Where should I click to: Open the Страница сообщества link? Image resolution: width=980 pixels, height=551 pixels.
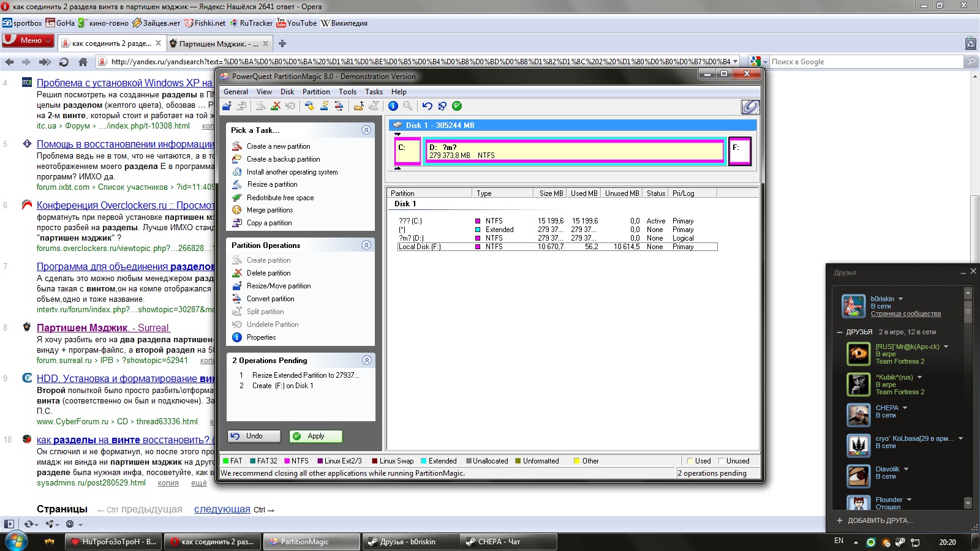point(906,313)
